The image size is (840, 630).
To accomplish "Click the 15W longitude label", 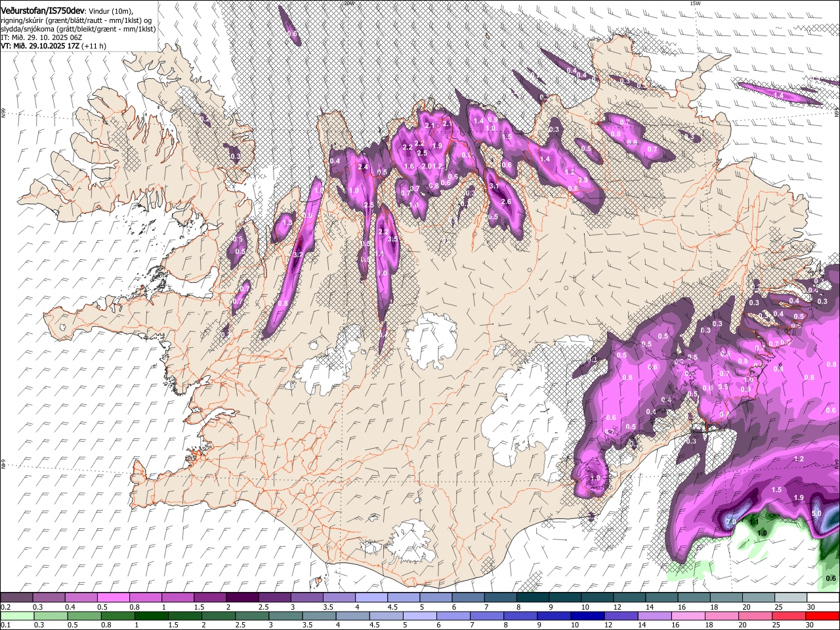I will [695, 3].
